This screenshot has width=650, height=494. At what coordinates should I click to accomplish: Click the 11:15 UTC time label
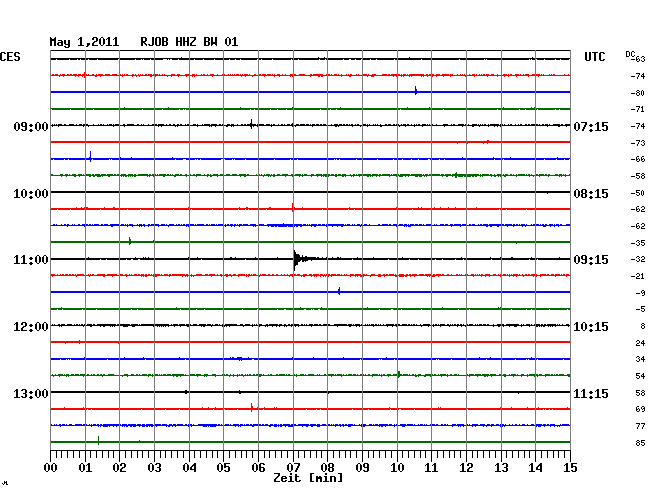[591, 393]
